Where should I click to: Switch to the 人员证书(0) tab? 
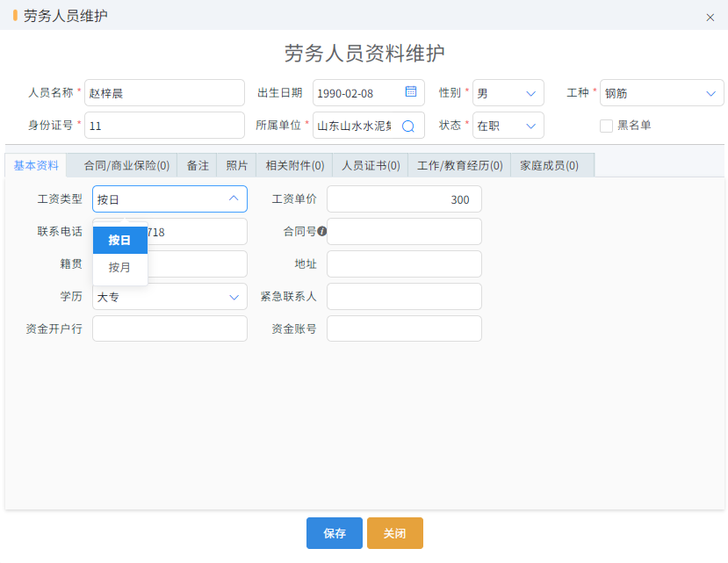click(x=371, y=165)
